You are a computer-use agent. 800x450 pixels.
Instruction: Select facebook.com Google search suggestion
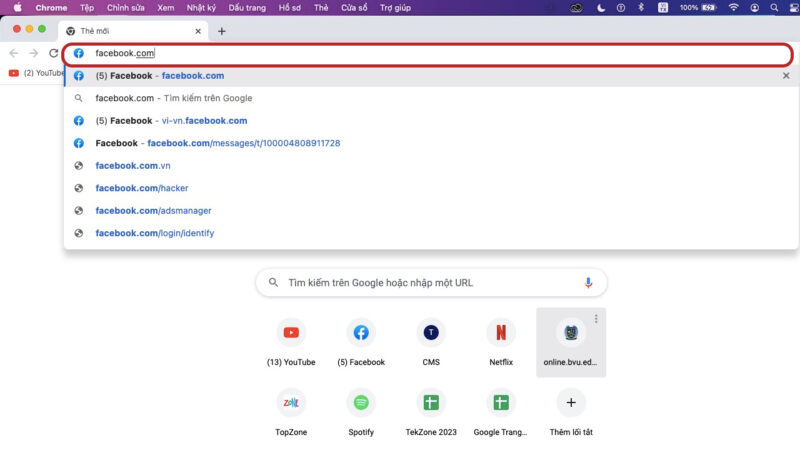173,98
